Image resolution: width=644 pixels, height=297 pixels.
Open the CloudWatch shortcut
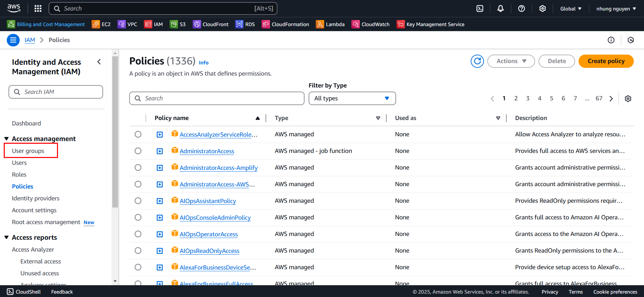pos(371,24)
